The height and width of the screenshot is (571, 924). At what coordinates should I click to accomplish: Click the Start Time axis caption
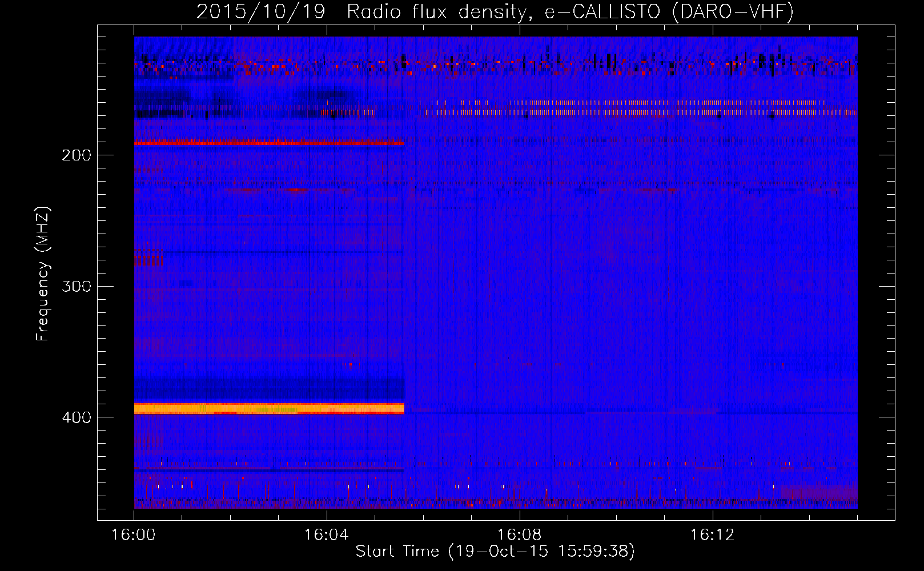point(495,552)
